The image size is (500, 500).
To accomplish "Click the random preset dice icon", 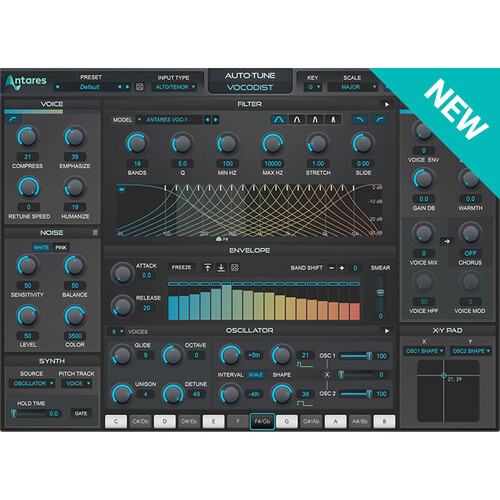I will (x=139, y=87).
